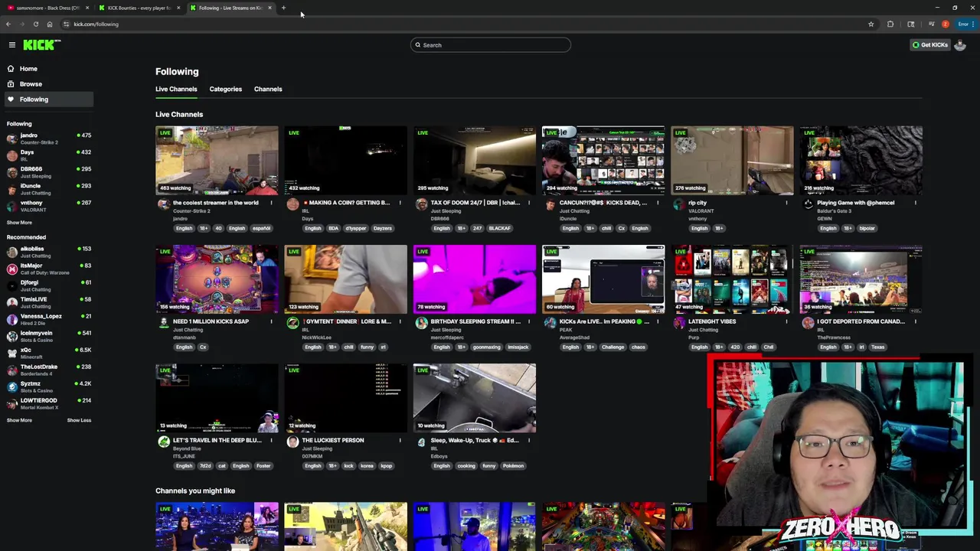Select the BDA tag under Days stream
The width and height of the screenshot is (980, 551).
(x=333, y=228)
